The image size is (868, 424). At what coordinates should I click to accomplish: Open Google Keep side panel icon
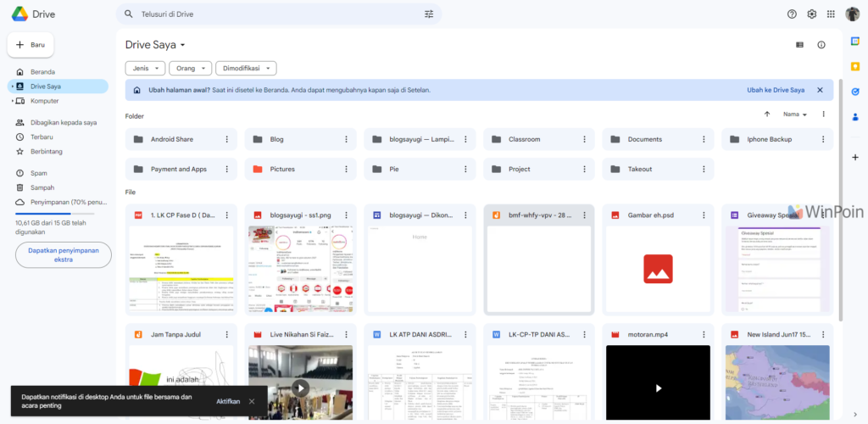tap(855, 66)
